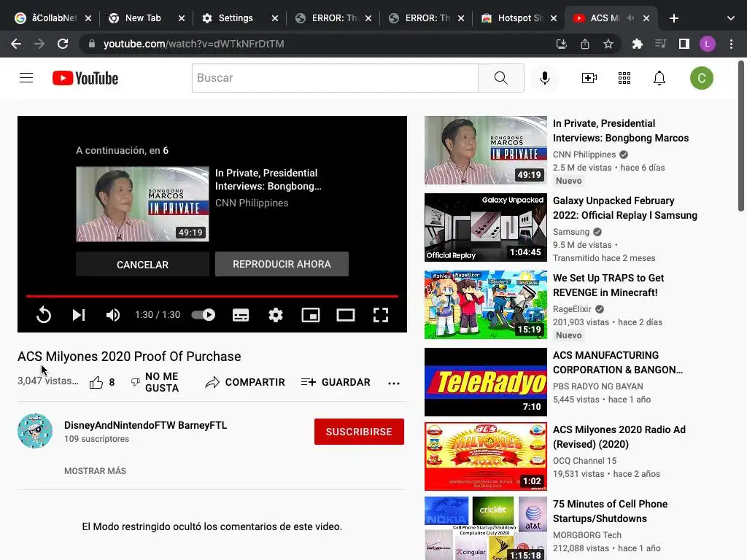747x560 pixels.
Task: Replay the video with the replay icon
Action: [43, 315]
